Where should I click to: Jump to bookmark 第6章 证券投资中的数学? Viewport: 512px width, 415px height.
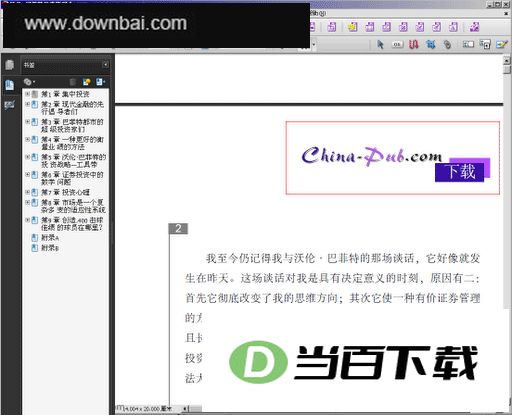tap(72, 178)
